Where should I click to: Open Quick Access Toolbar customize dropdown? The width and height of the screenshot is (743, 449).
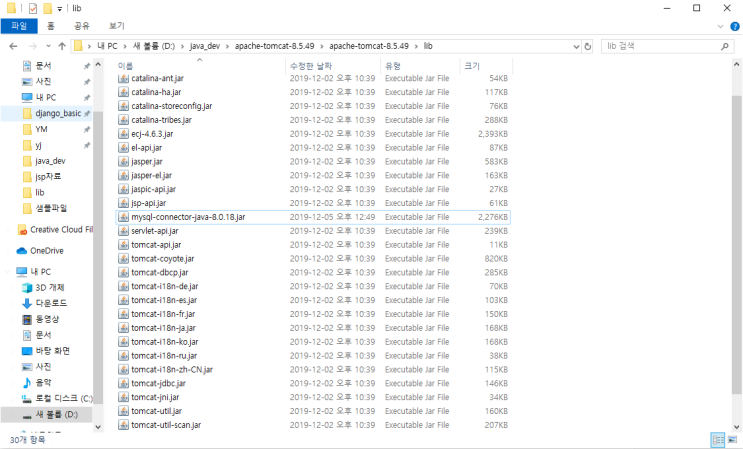[x=59, y=9]
